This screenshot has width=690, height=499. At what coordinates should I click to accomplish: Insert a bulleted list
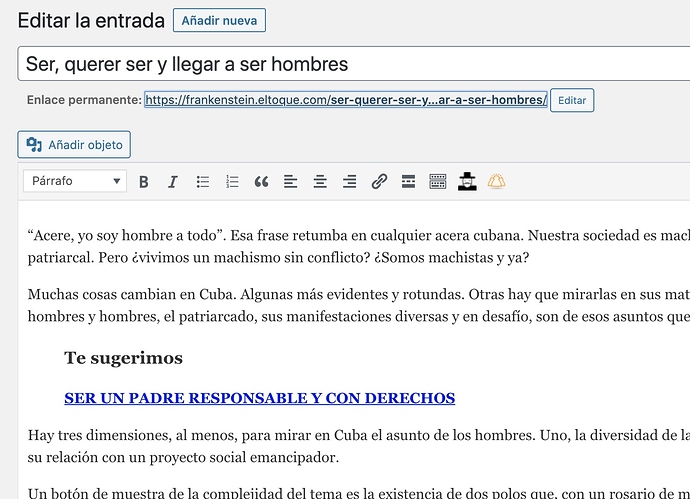pyautogui.click(x=202, y=181)
